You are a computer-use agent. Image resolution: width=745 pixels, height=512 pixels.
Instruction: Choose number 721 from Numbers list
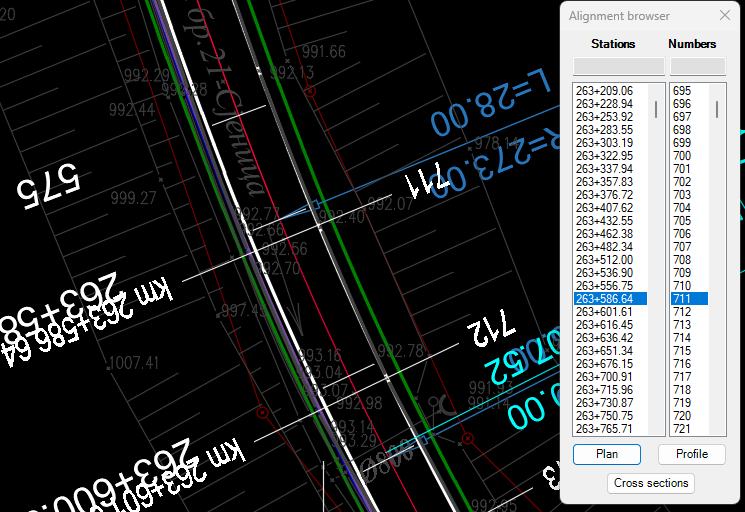(x=682, y=429)
